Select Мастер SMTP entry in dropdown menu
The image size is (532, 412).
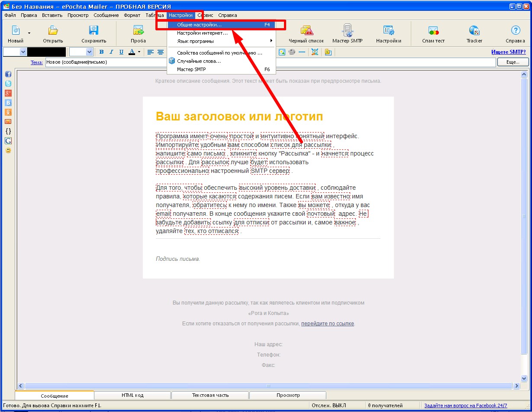[221, 69]
